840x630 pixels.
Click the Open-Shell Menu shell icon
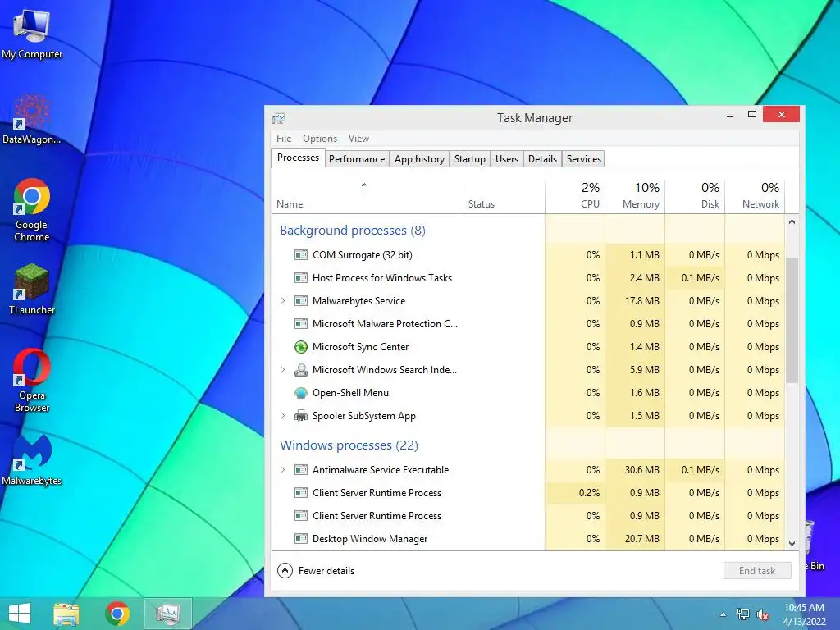tap(301, 393)
